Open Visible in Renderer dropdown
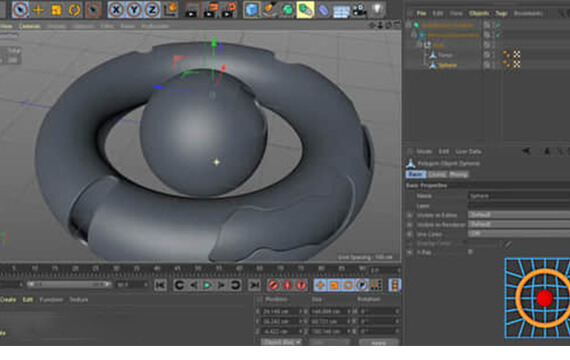570x360 pixels. click(x=519, y=224)
